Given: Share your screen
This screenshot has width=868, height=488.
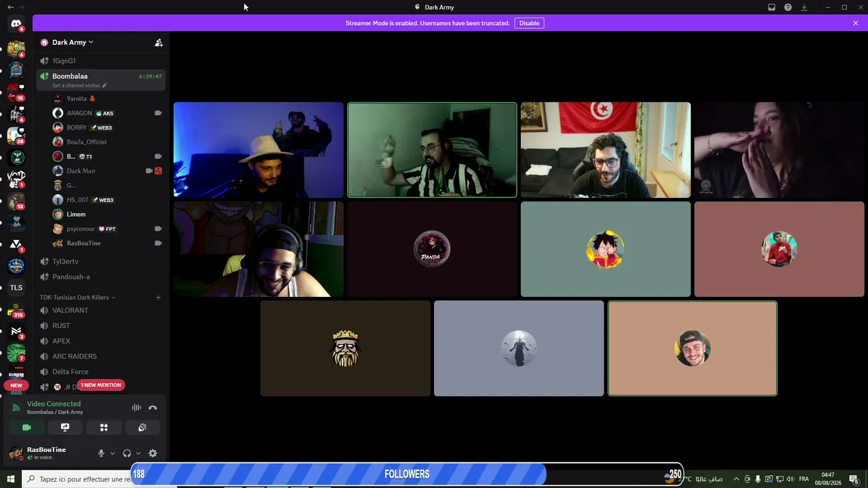Looking at the screenshot, I should (65, 428).
